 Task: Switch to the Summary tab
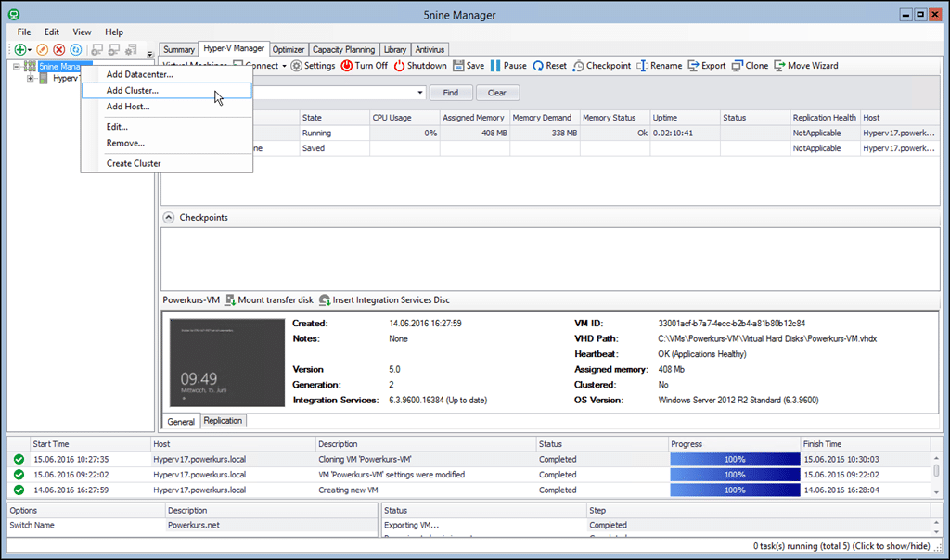(x=179, y=50)
